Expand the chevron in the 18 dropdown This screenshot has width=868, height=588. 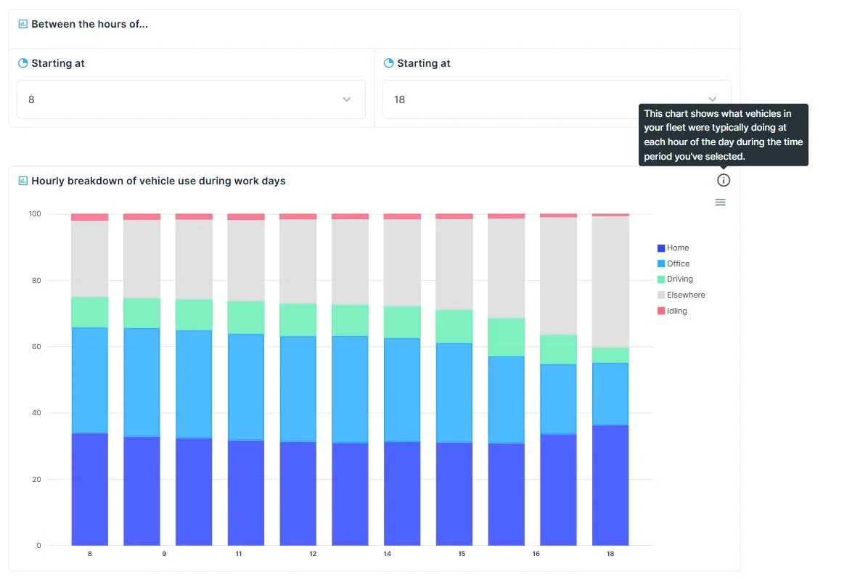[x=713, y=99]
